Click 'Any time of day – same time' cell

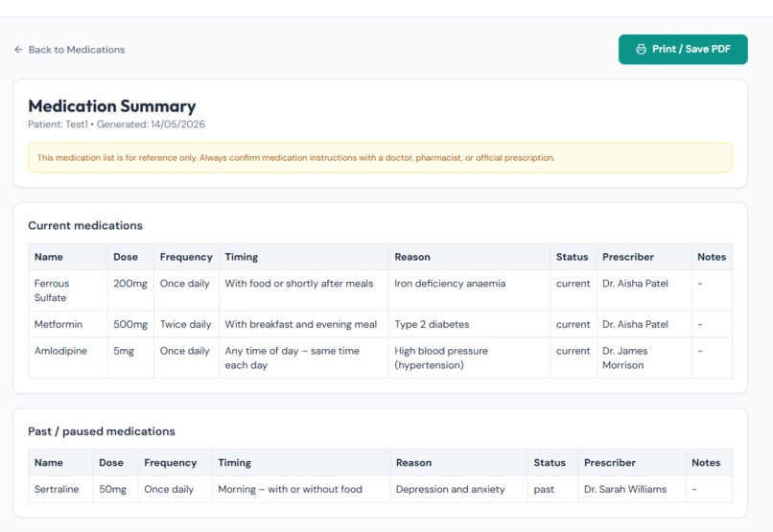point(304,359)
